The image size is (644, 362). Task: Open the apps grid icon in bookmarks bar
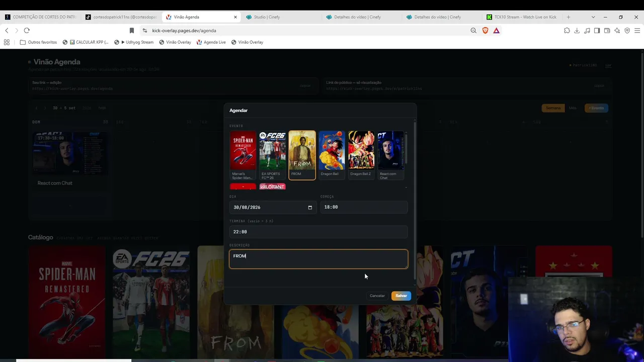click(7, 42)
